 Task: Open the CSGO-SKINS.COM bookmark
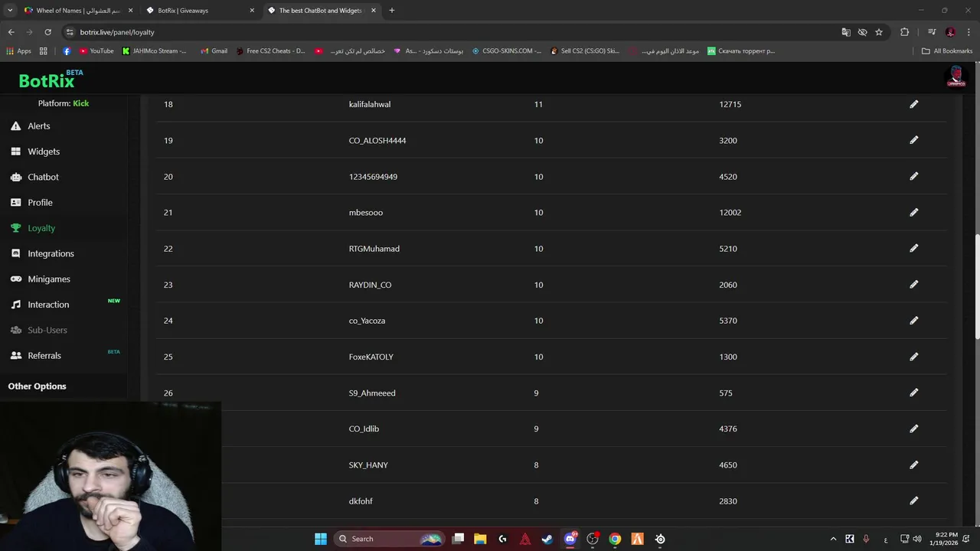tap(506, 51)
